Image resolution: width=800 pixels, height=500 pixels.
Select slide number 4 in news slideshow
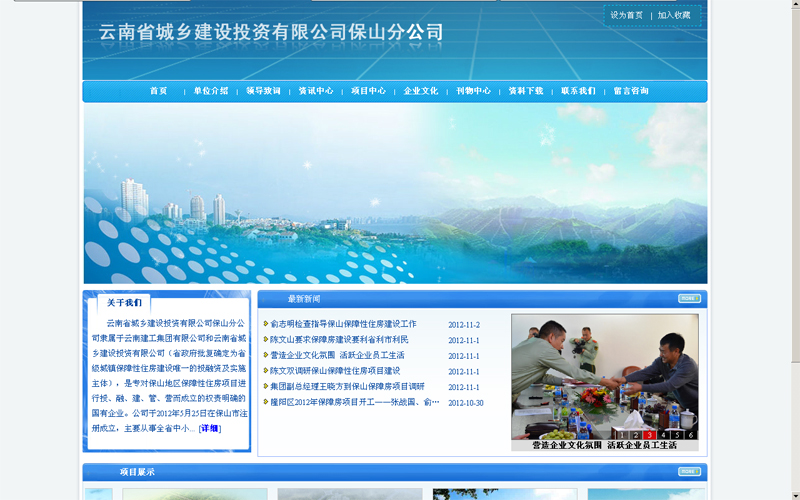click(663, 435)
